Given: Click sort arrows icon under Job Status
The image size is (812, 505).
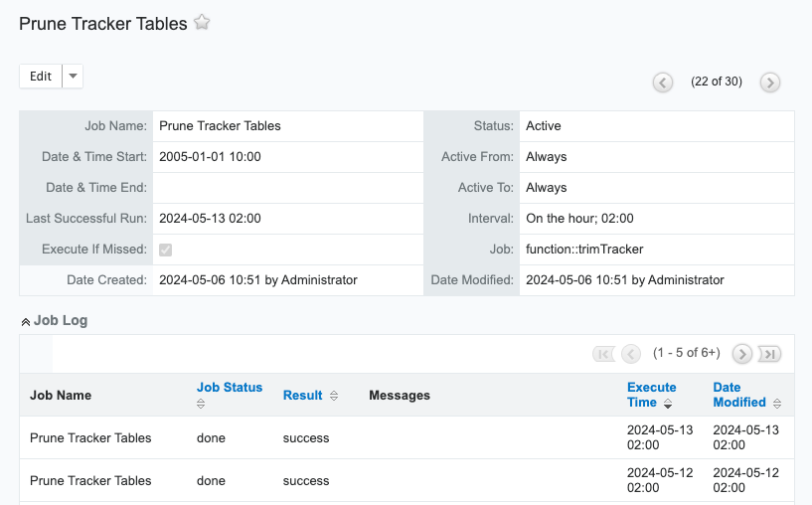Looking at the screenshot, I should point(201,404).
